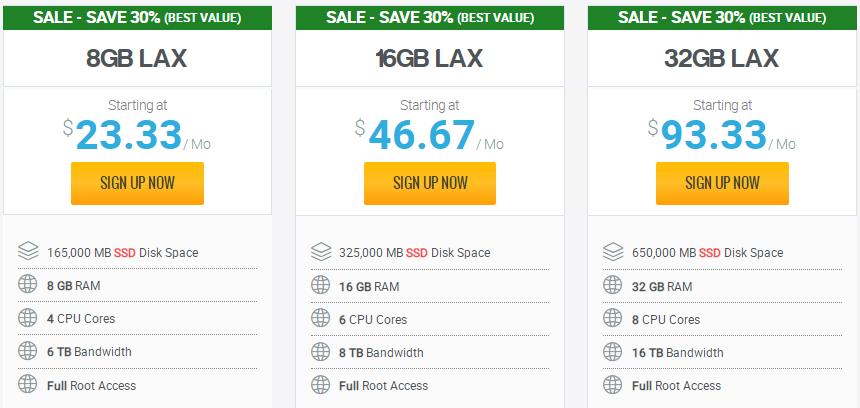The height and width of the screenshot is (408, 860).
Task: Select the 16GB LAX plan title
Action: coord(429,58)
